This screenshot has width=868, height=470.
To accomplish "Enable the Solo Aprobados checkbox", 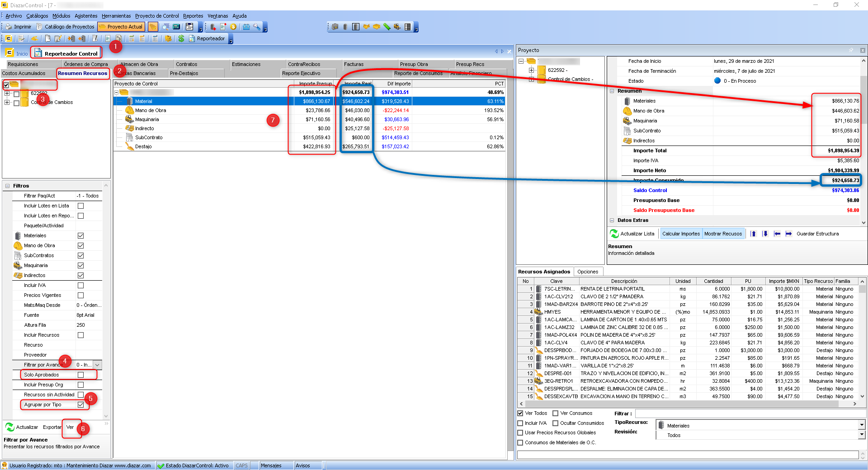I will click(80, 375).
